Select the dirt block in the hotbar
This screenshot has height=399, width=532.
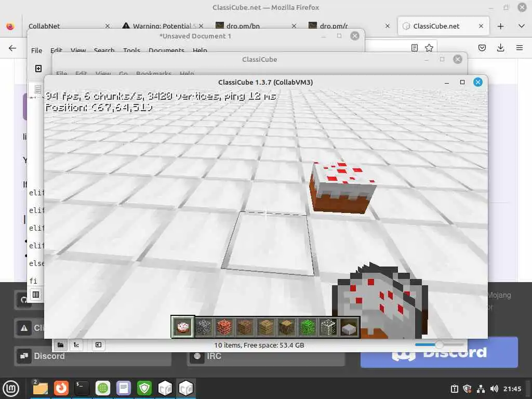[245, 327]
